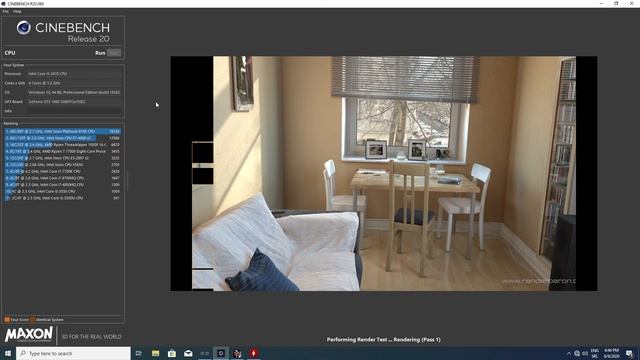Show hidden system tray icons
This screenshot has height=360, width=640.
click(x=569, y=353)
